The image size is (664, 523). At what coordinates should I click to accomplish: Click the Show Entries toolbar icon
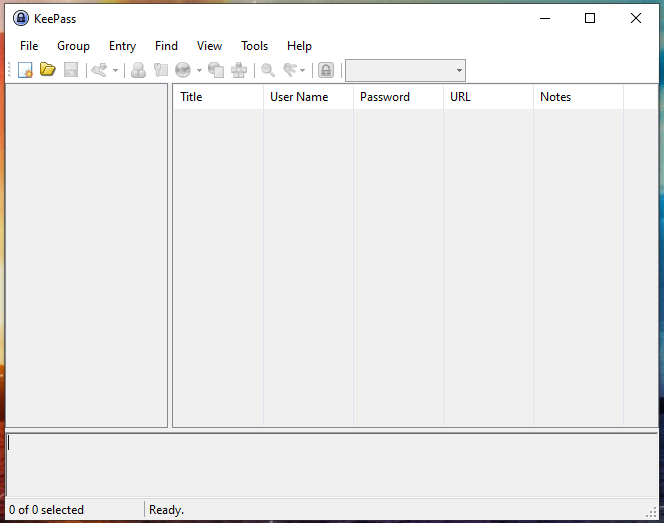pyautogui.click(x=290, y=70)
